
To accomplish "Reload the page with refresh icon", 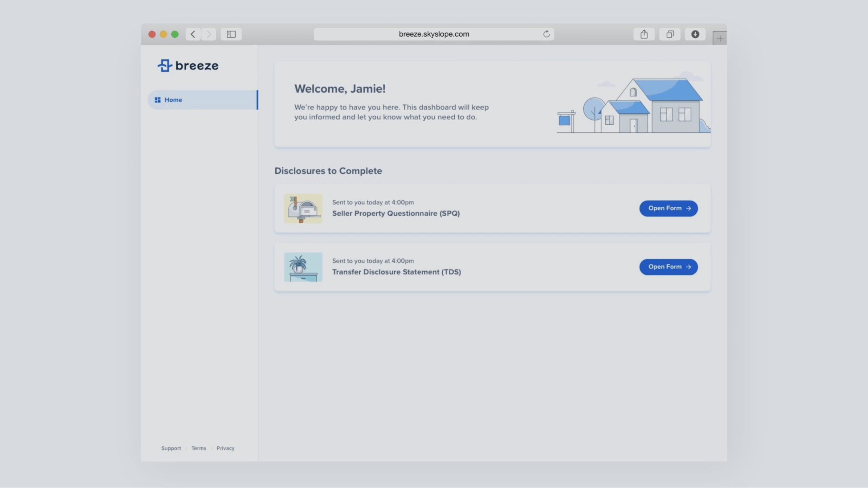I will tap(546, 34).
